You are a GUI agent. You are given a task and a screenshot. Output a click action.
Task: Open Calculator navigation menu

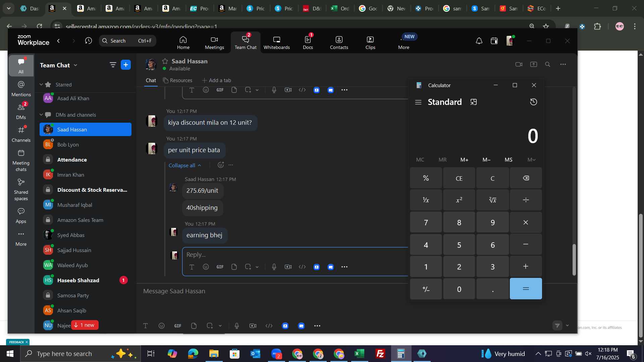[x=418, y=102]
